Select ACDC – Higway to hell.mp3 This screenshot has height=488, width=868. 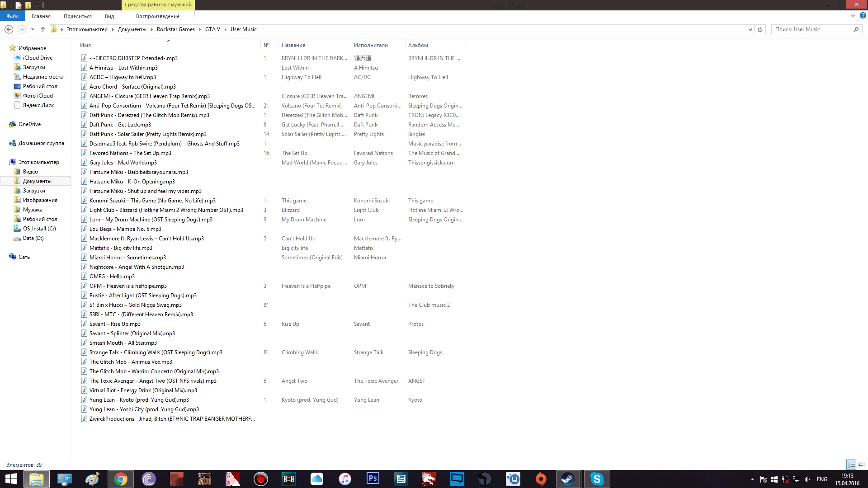[123, 77]
